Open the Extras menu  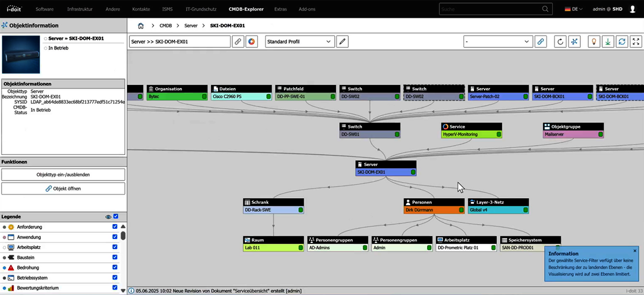click(281, 9)
